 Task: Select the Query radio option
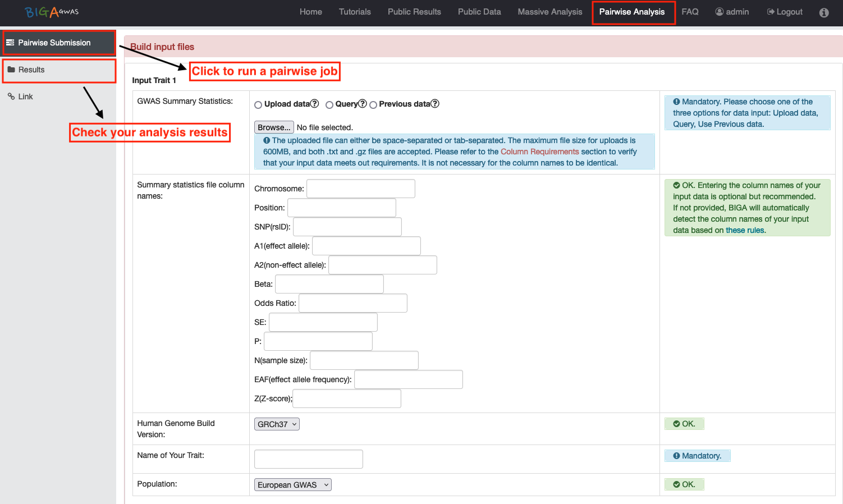(x=329, y=105)
